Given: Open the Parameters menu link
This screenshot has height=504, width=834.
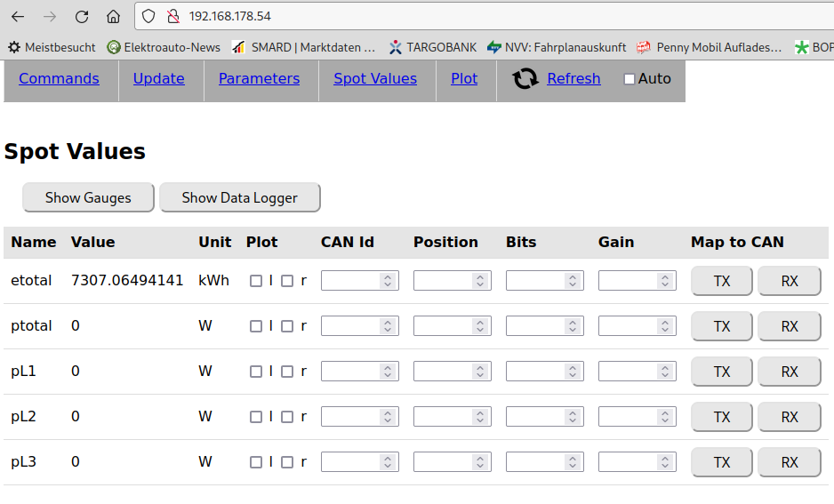Looking at the screenshot, I should pos(259,78).
